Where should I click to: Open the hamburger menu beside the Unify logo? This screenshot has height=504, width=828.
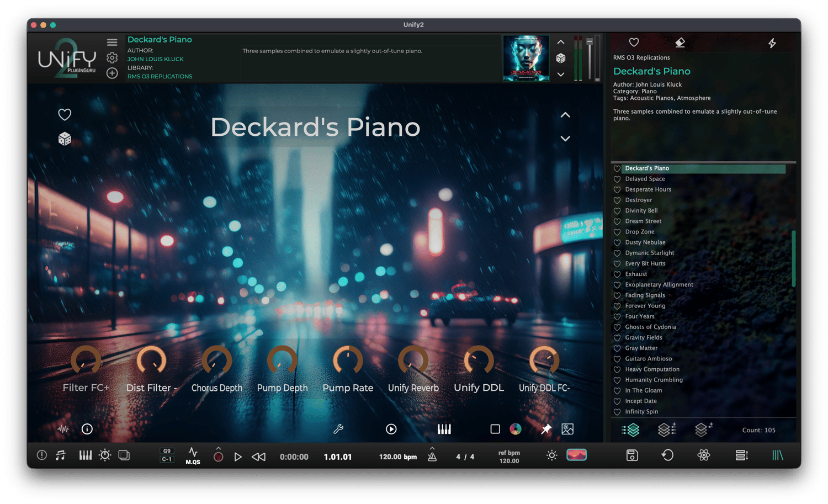pos(112,43)
